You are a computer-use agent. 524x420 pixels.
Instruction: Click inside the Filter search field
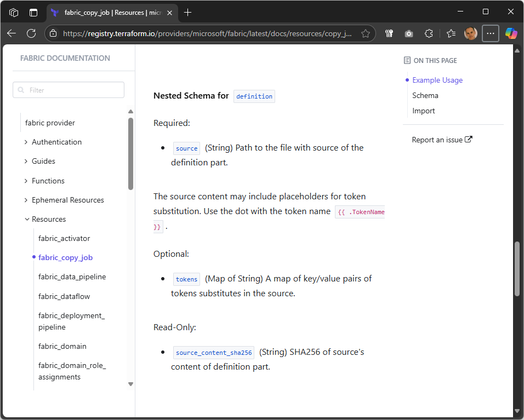pos(68,89)
